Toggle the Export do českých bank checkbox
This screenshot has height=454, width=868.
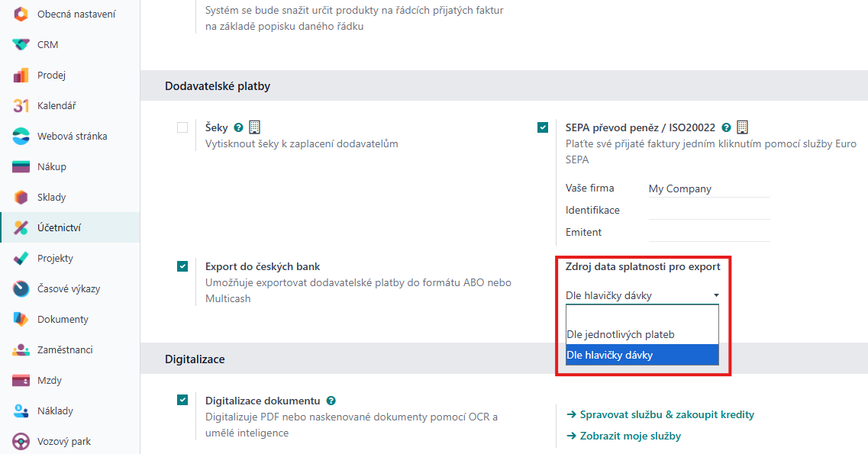pos(182,266)
